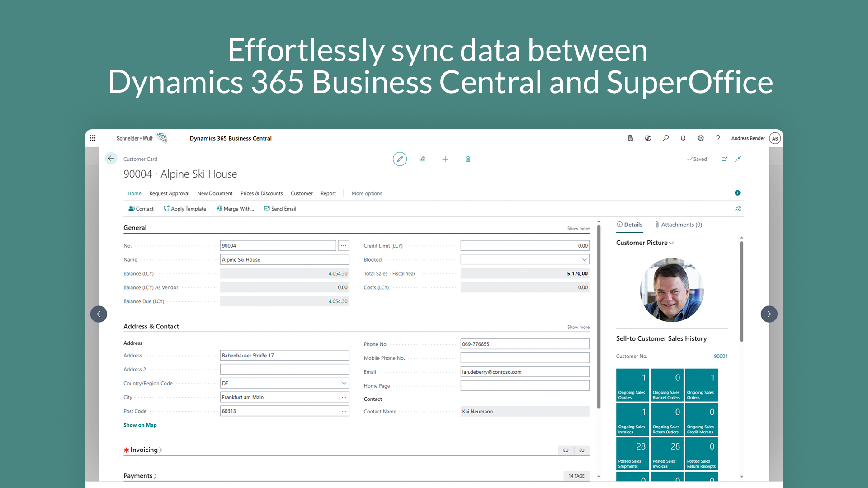Screen dimensions: 868x488
Task: Click Merge With... action
Action: coord(235,209)
